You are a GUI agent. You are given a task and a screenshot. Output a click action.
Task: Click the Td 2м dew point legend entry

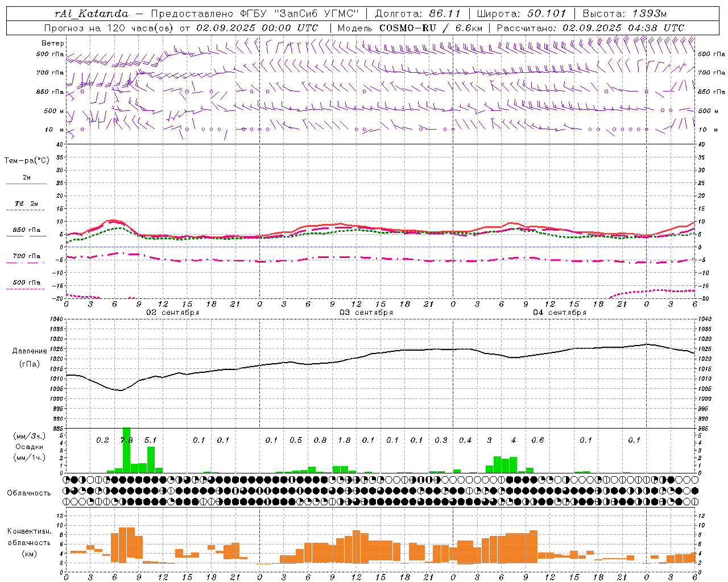27,203
